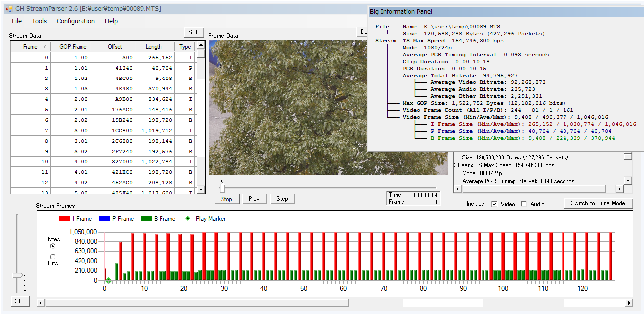The width and height of the screenshot is (644, 314).
Task: Click the GH StreamParser title bar app icon
Action: tap(9, 9)
